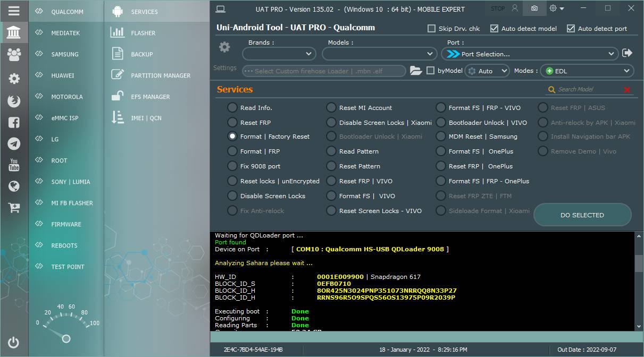644x357 pixels.
Task: Select MDM Reset | Samsung option
Action: [476, 137]
